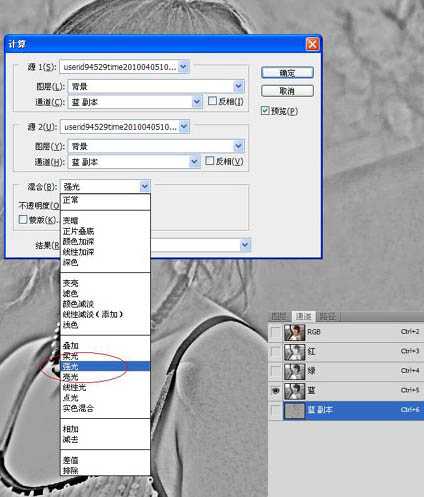Enable 反相 checkbox for source 2

[209, 161]
